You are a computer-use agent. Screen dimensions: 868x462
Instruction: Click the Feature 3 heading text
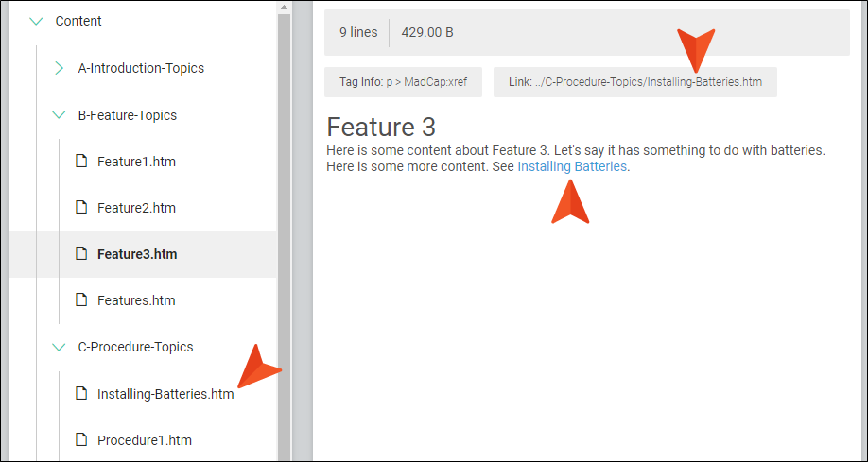pos(380,128)
